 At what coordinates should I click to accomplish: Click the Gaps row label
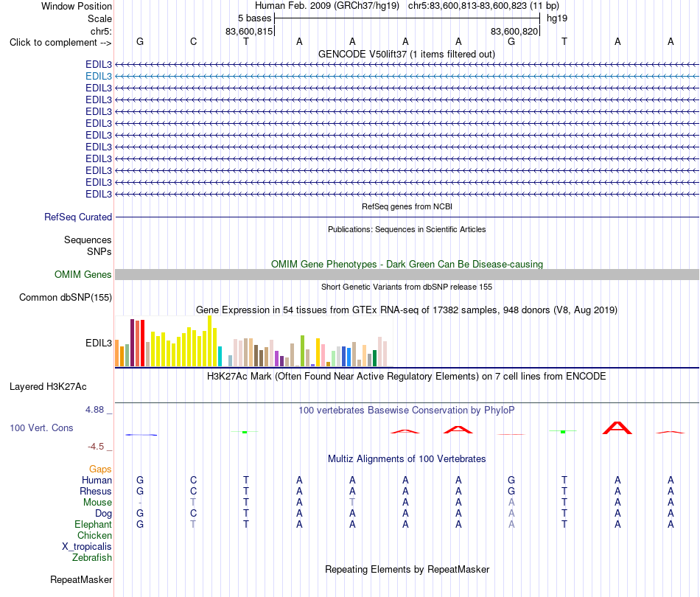point(100,469)
